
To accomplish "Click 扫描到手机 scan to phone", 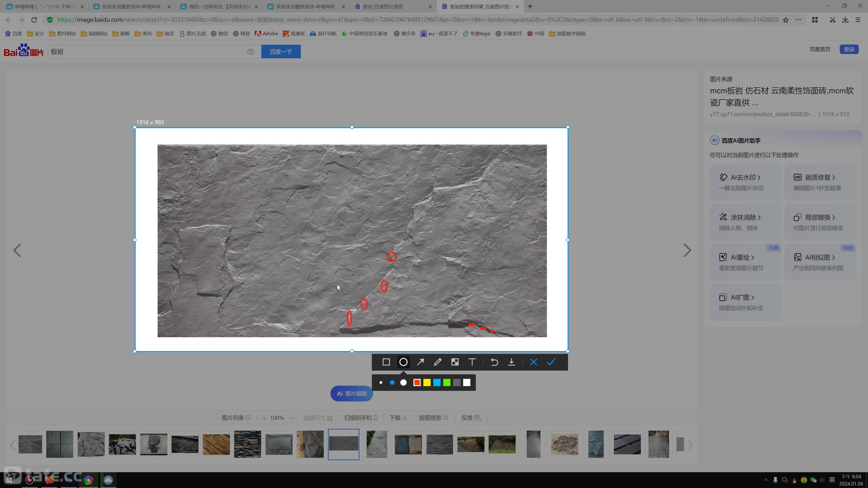I will point(361,418).
